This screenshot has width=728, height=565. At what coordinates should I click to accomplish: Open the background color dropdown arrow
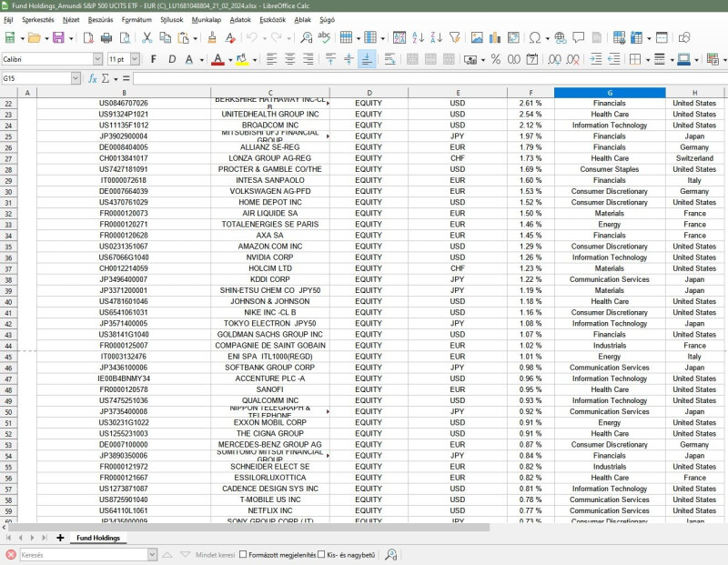point(255,60)
